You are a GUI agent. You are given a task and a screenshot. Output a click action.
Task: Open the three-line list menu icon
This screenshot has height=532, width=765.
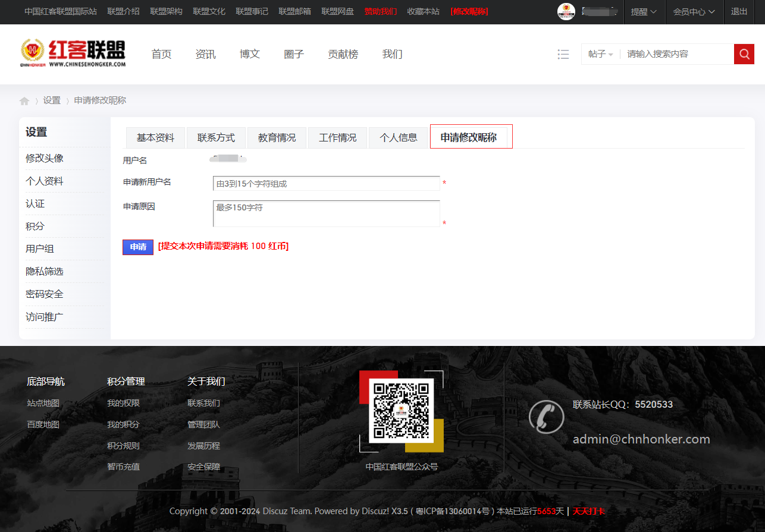point(563,54)
